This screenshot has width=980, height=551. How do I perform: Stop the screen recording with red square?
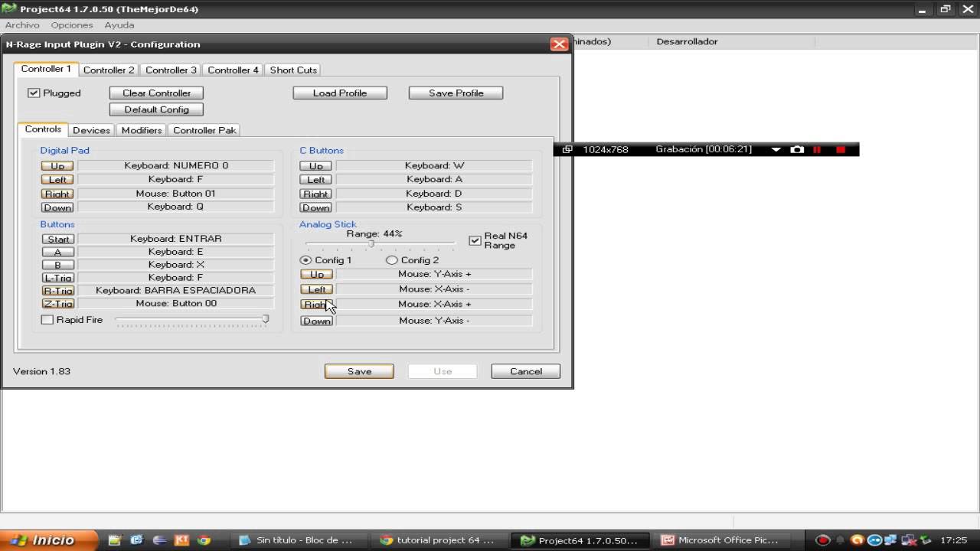point(841,149)
